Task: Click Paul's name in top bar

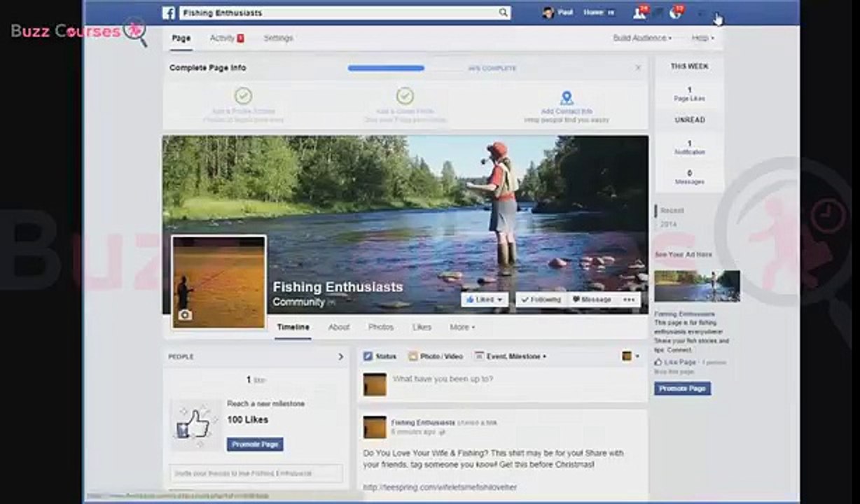Action: (x=565, y=13)
